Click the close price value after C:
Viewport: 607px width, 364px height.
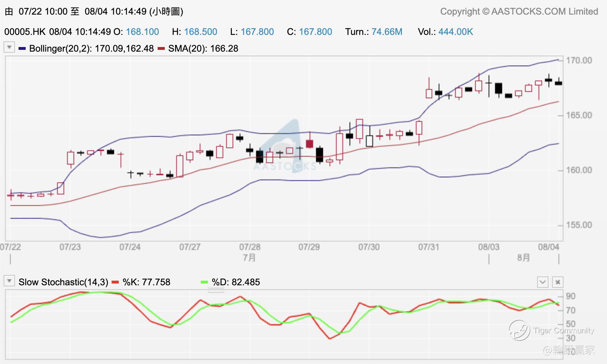315,32
